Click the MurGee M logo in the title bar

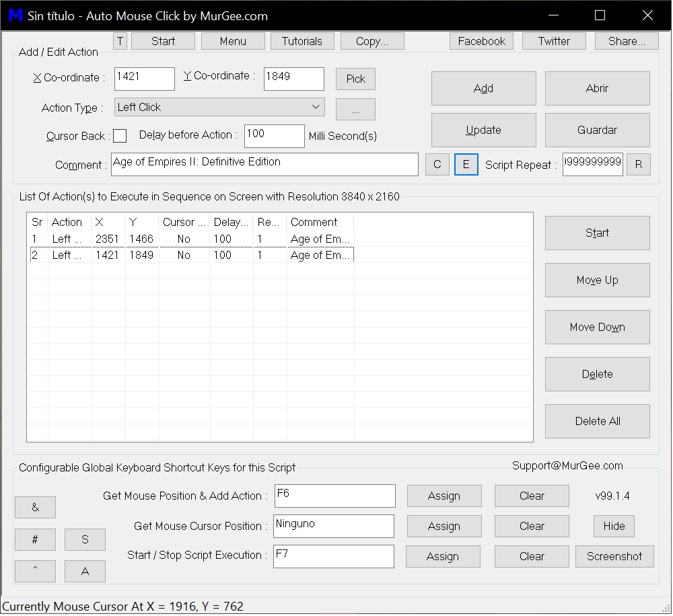point(15,15)
